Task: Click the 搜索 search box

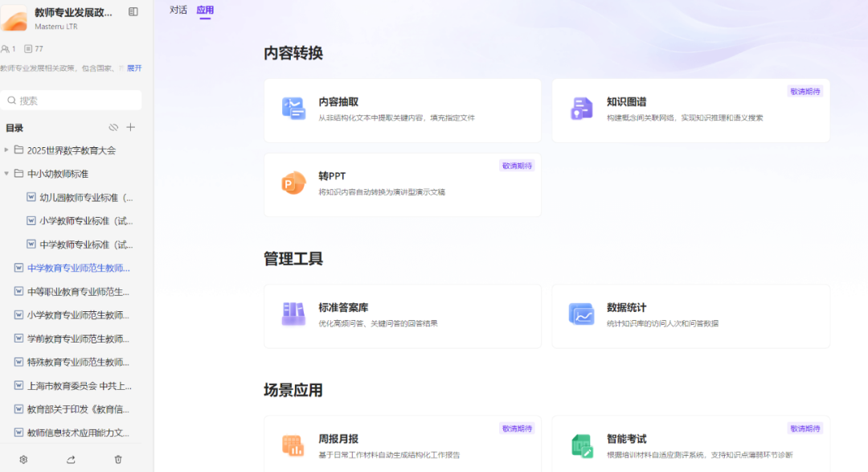Action: pyautogui.click(x=71, y=99)
